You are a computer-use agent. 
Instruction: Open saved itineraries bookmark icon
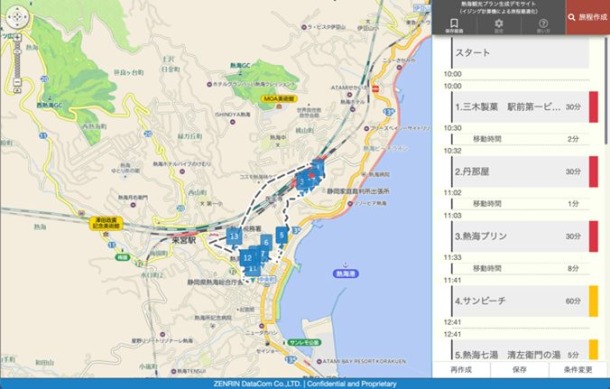tap(454, 25)
